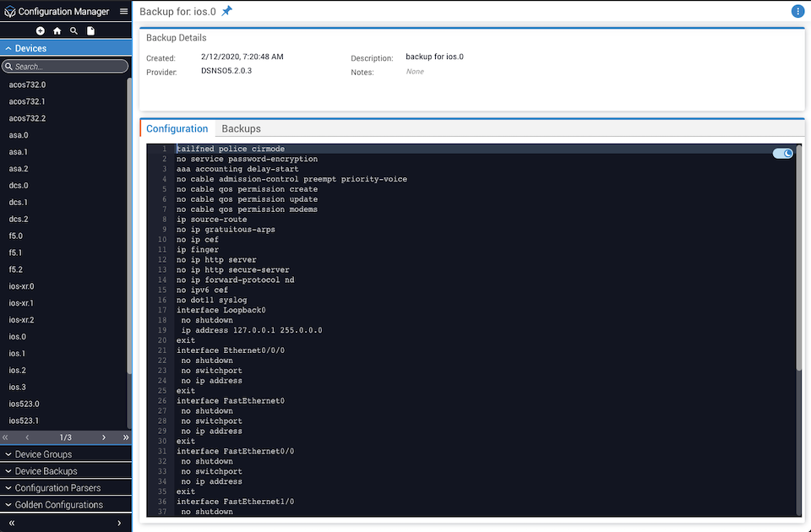Click the document icon in sidebar toolbar
The image size is (811, 532).
click(x=91, y=31)
